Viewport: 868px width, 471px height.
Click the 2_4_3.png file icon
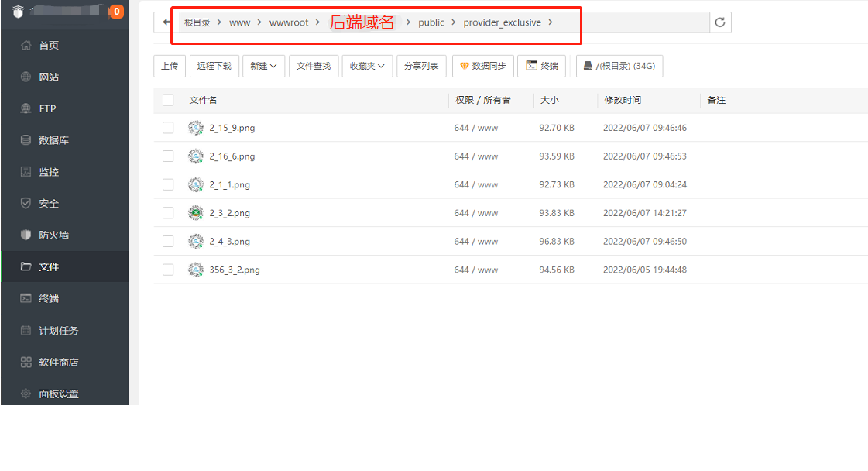click(x=195, y=242)
